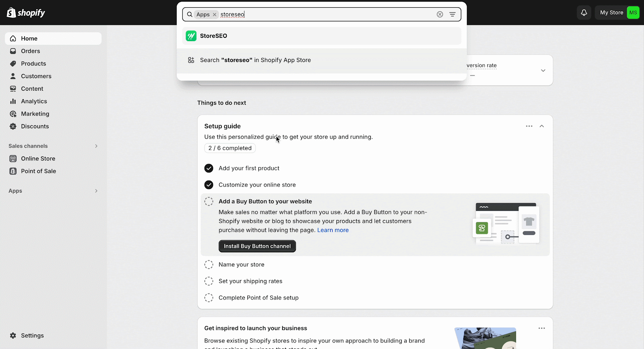The image size is (644, 349).
Task: Open Orders in sidebar
Action: click(x=53, y=51)
